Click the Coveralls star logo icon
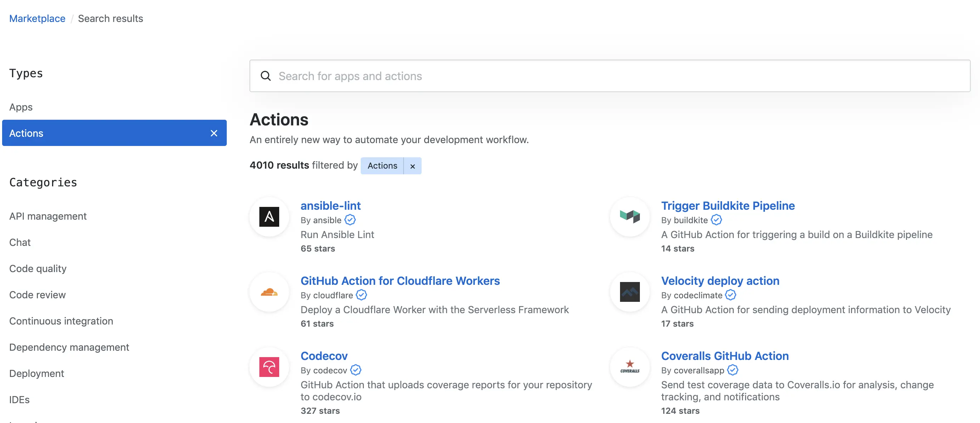 pos(630,367)
